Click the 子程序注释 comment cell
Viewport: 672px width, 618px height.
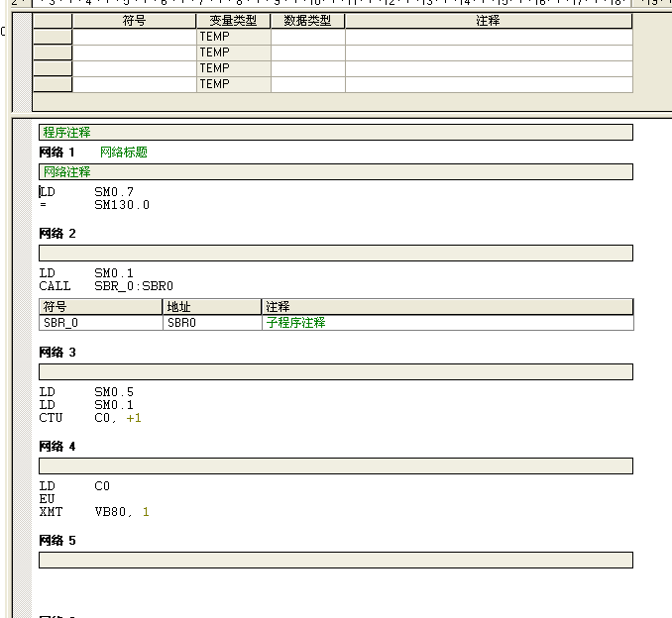(447, 323)
